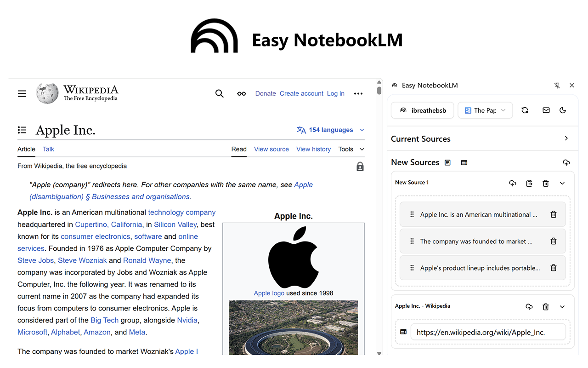Click the drag handle on 'The company was founded' snippet

click(412, 241)
